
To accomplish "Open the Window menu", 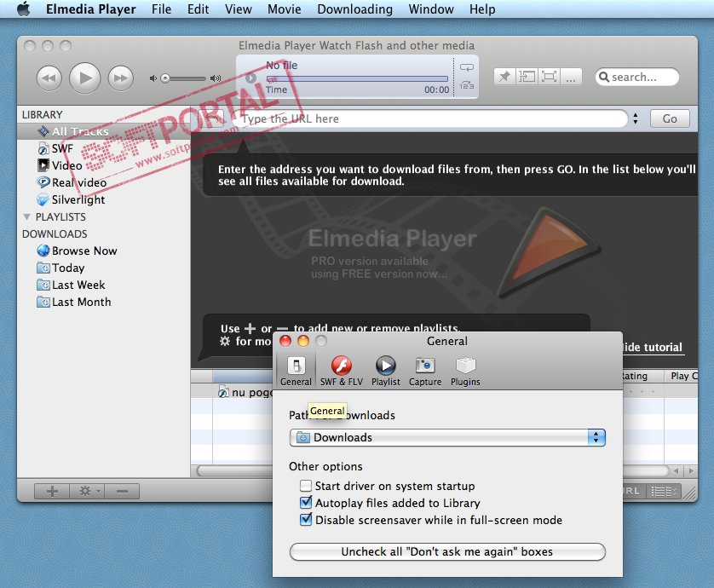I will tap(431, 9).
